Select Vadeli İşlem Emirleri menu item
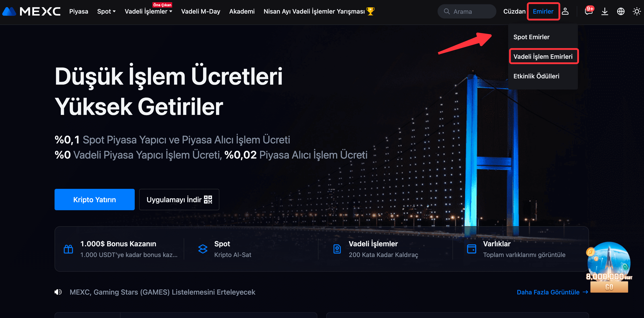The image size is (644, 318). (543, 57)
